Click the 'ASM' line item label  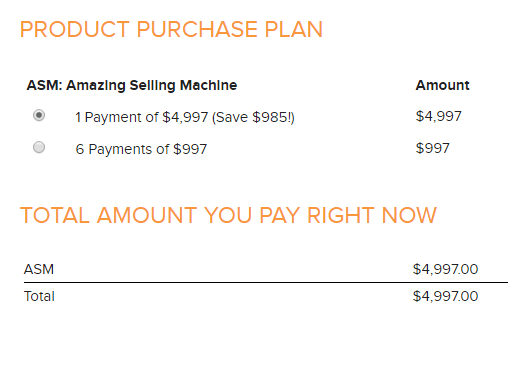click(39, 269)
